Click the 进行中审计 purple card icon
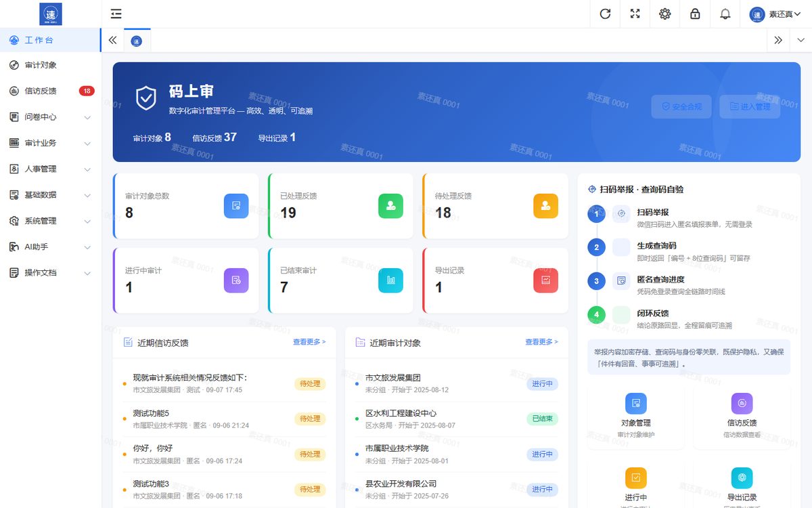Image resolution: width=812 pixels, height=508 pixels. [236, 280]
